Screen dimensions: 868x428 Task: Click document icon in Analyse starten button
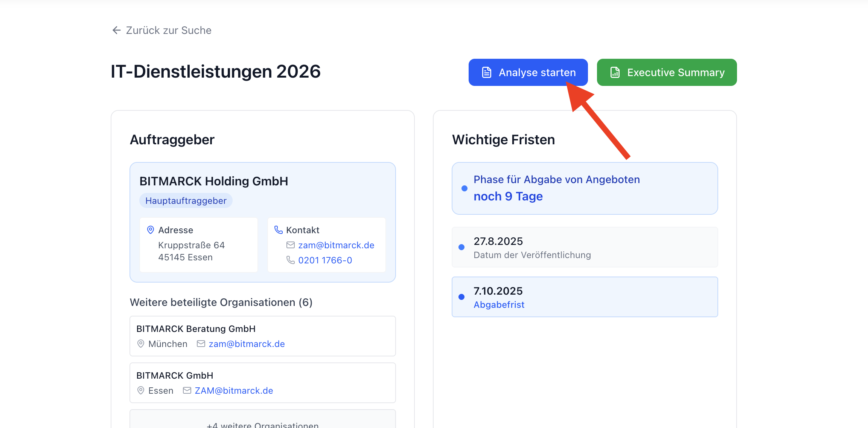coord(487,72)
